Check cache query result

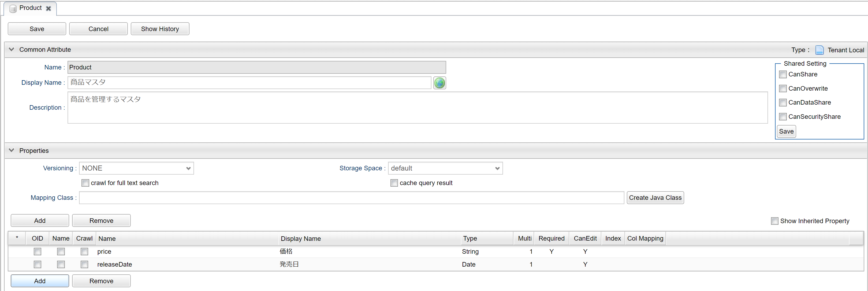394,183
